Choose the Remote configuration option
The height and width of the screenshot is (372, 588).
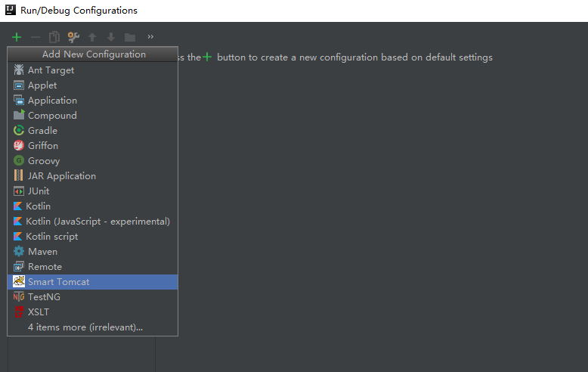pyautogui.click(x=45, y=267)
